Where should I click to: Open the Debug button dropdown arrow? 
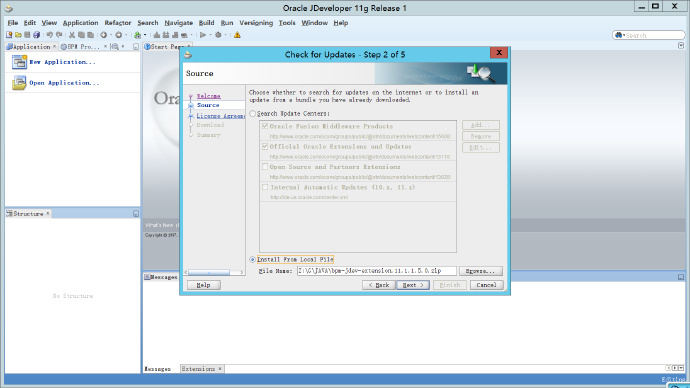point(225,35)
